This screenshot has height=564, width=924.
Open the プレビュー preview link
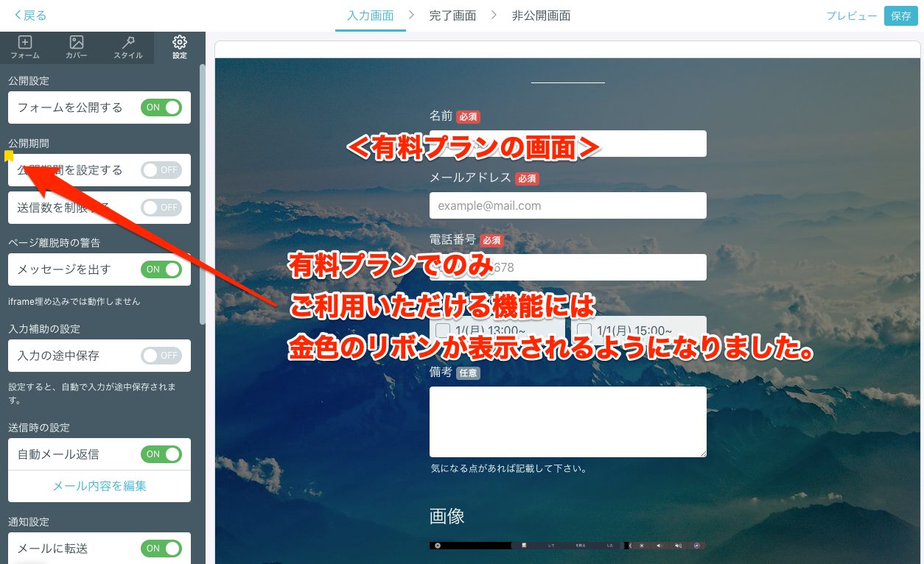pos(851,15)
